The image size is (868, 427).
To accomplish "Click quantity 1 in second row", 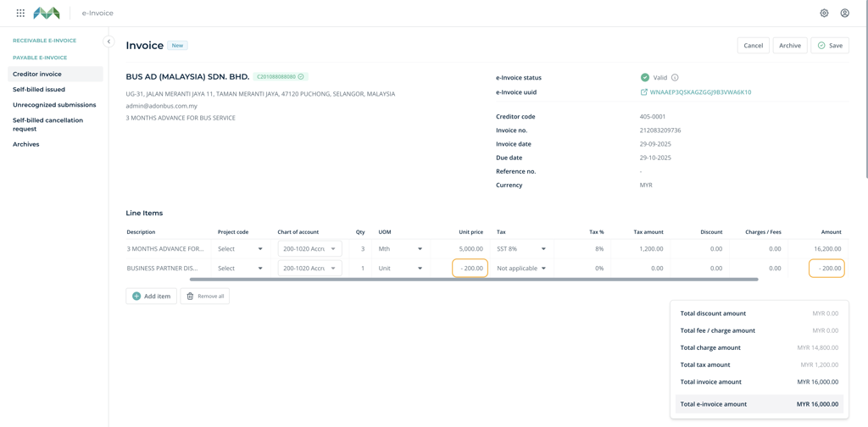I will pos(363,269).
